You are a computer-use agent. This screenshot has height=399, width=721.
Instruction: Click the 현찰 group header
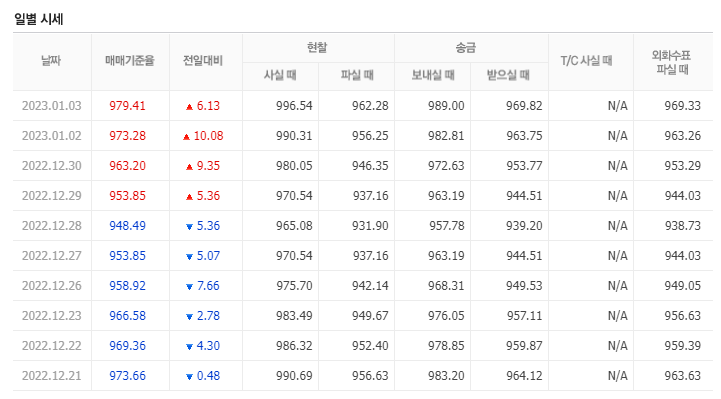pyautogui.click(x=317, y=47)
